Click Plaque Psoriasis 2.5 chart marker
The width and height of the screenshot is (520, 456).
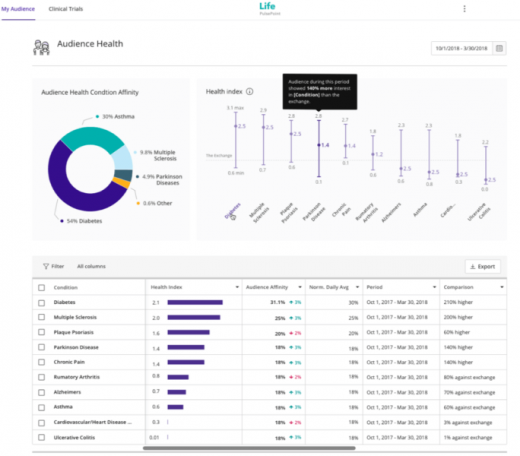tap(291, 134)
